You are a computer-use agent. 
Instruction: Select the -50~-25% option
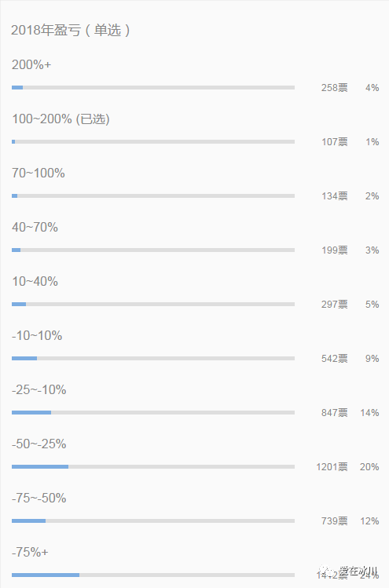point(39,444)
